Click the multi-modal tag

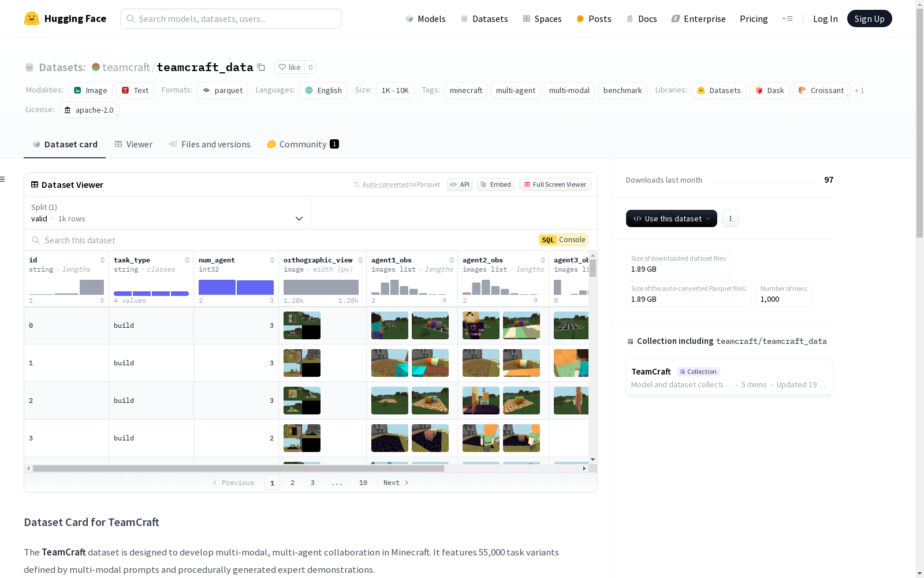pyautogui.click(x=569, y=90)
